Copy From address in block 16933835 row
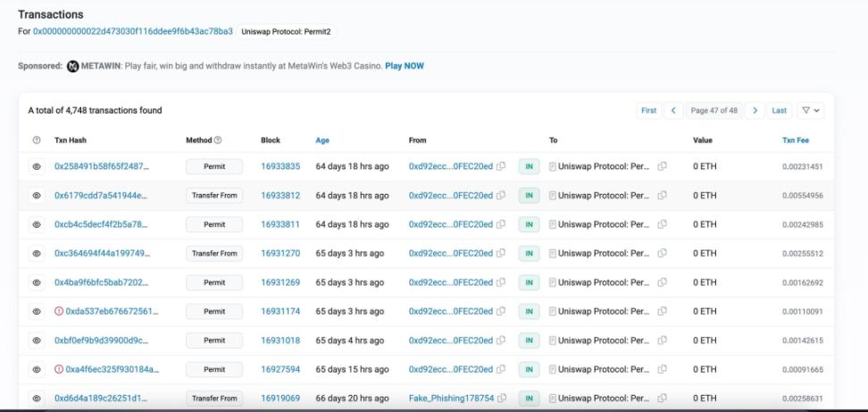This screenshot has width=868, height=412. [x=501, y=167]
